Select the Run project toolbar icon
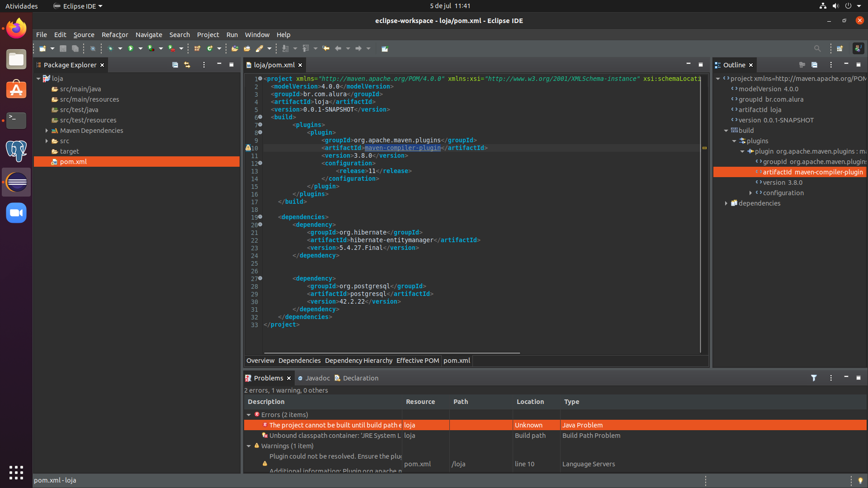This screenshot has height=488, width=868. point(130,48)
